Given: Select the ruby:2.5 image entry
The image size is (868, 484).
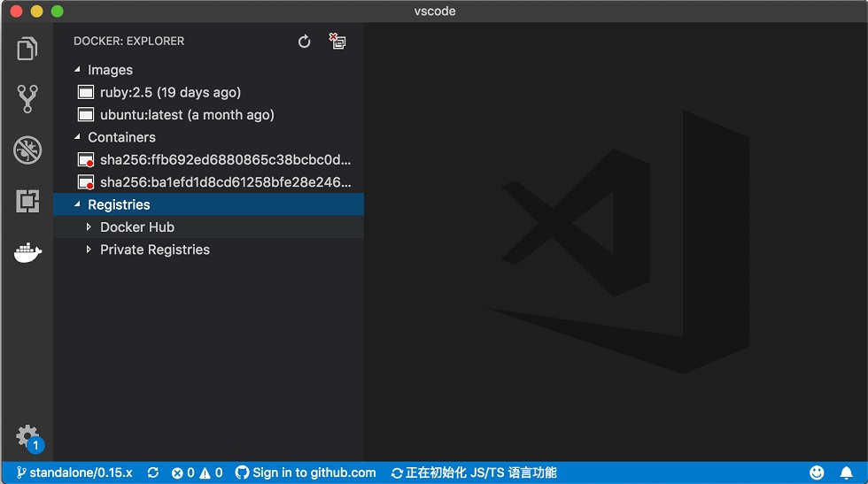Looking at the screenshot, I should coord(209,92).
